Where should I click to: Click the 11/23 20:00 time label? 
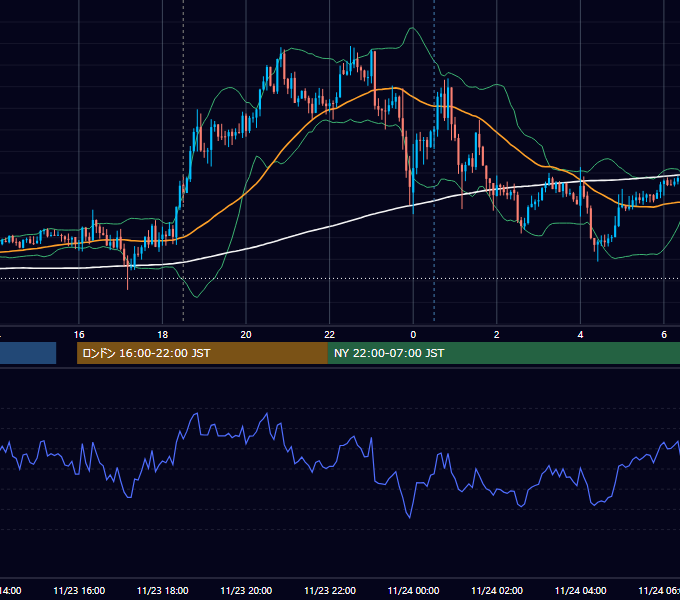click(246, 590)
